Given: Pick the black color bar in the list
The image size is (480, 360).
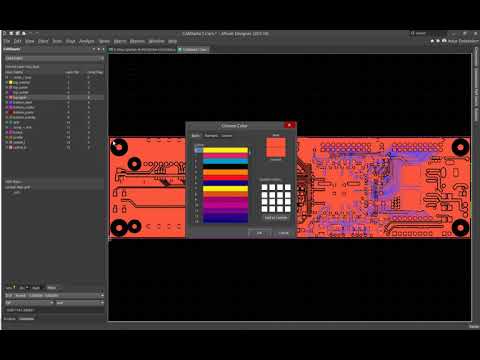Looking at the screenshot, I should point(225,166).
